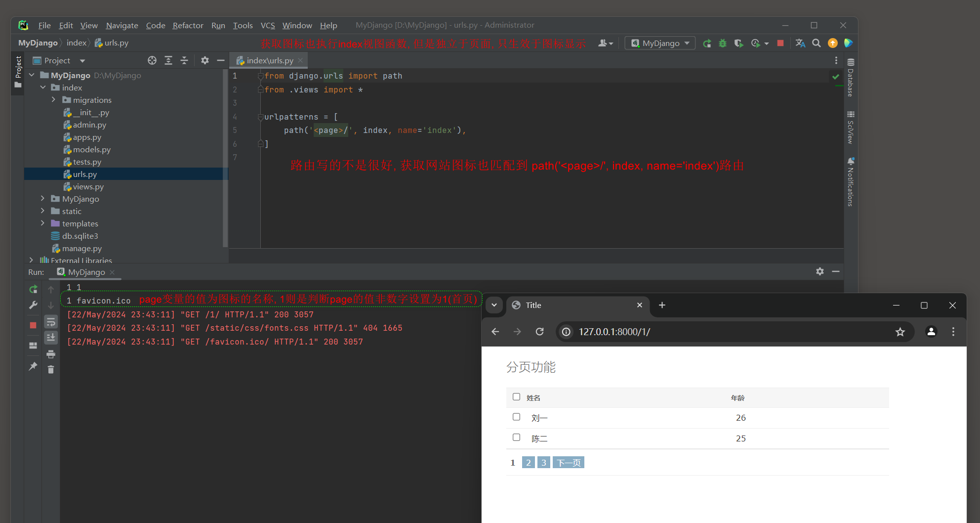The height and width of the screenshot is (523, 980).
Task: Click the Debug bug icon in toolbar
Action: 723,44
